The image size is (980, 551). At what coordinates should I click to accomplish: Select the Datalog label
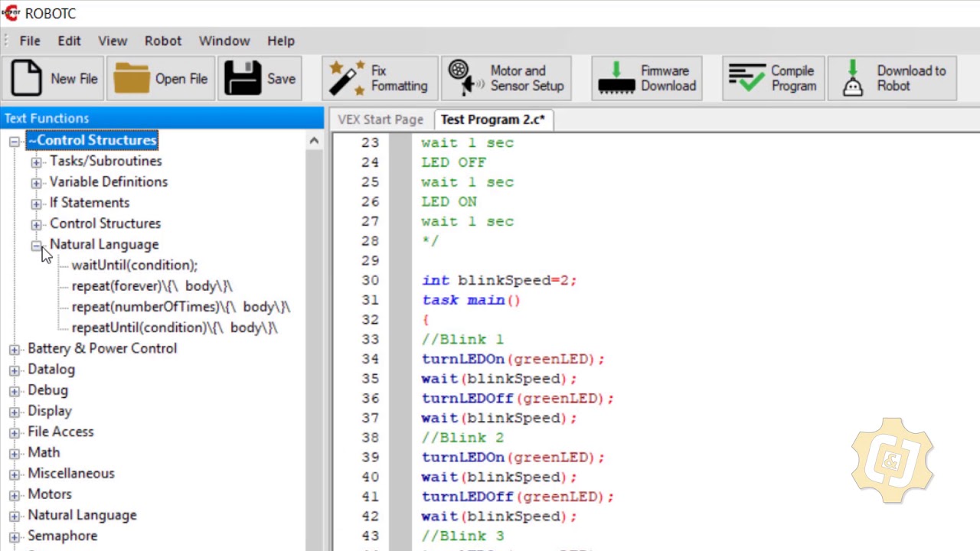(51, 369)
